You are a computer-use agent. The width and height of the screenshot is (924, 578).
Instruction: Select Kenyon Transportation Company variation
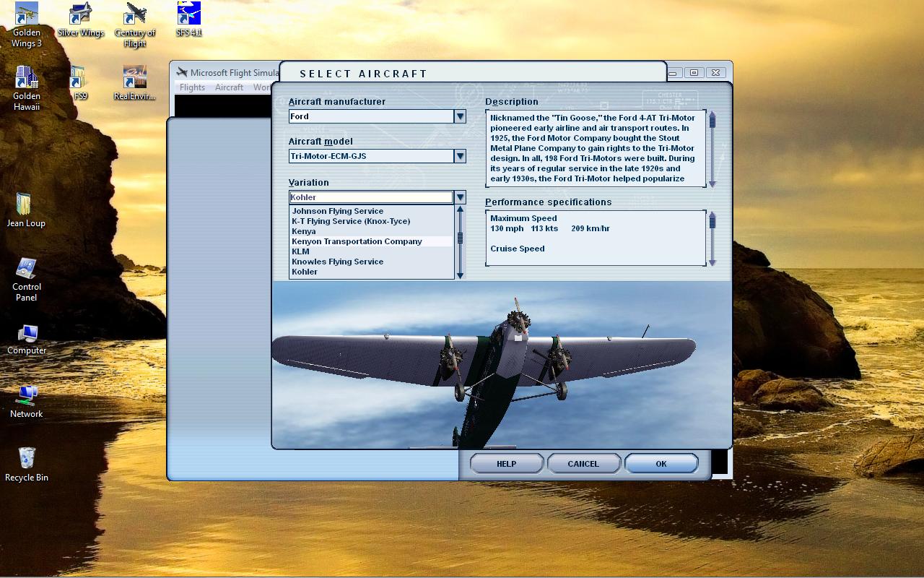(371, 241)
